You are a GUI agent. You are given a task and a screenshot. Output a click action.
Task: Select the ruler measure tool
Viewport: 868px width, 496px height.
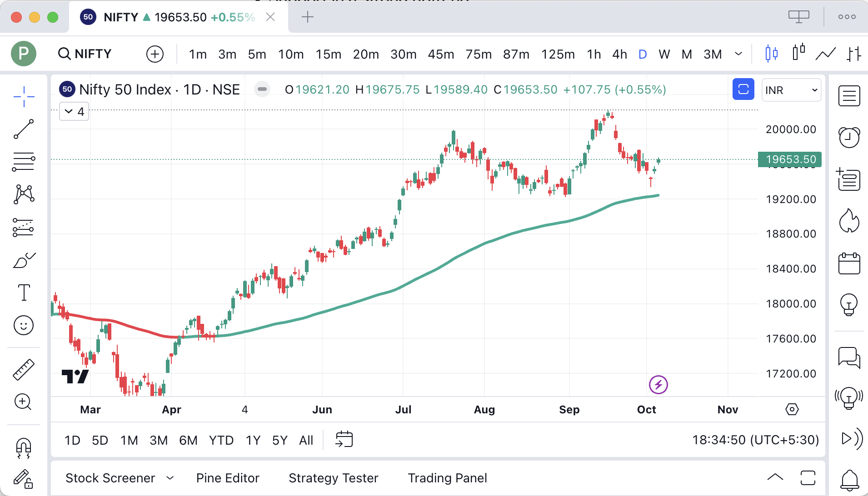coord(24,370)
